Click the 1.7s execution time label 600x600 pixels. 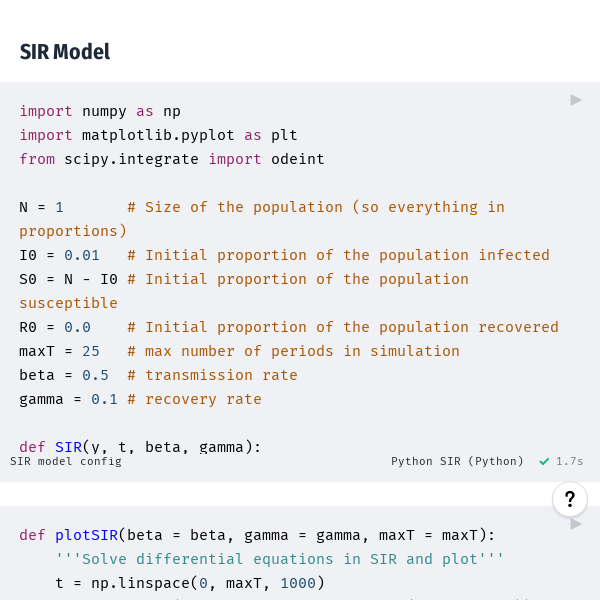point(569,461)
